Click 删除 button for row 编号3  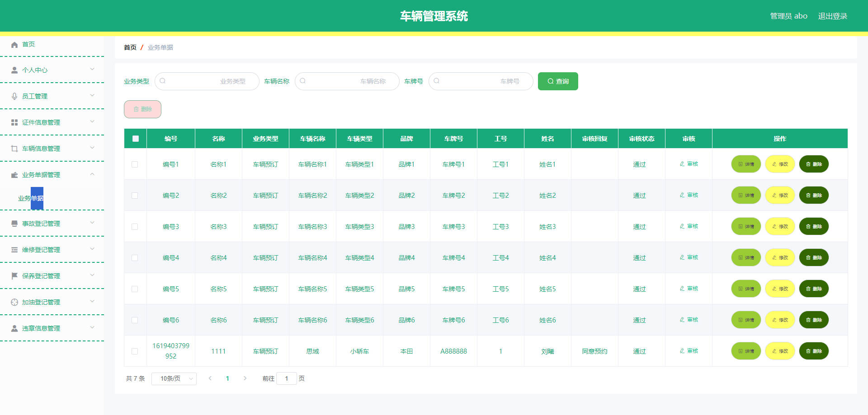814,226
